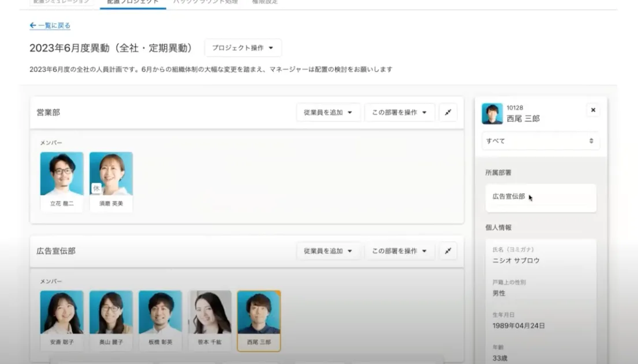This screenshot has width=638, height=364.
Task: Expand この部署を操作 menu in 広告宣伝部
Action: tap(400, 251)
